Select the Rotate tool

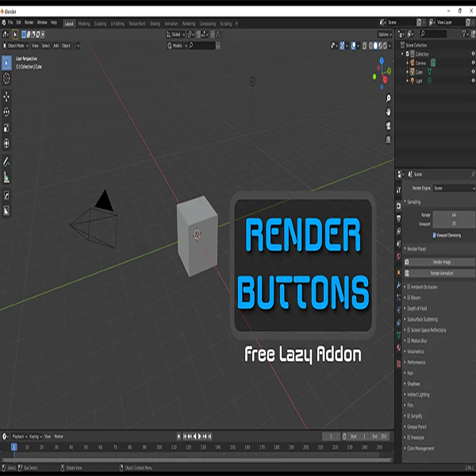point(6,113)
